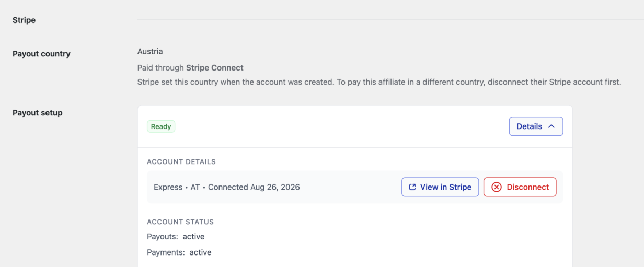Click the Stripe set this country explanation text
The width and height of the screenshot is (644, 267).
pos(379,82)
